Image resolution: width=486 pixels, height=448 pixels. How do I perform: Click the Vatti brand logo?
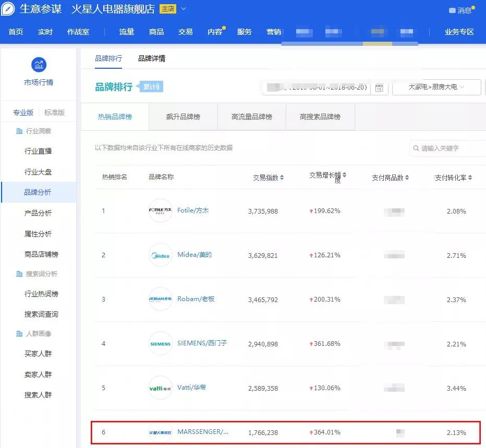point(160,388)
